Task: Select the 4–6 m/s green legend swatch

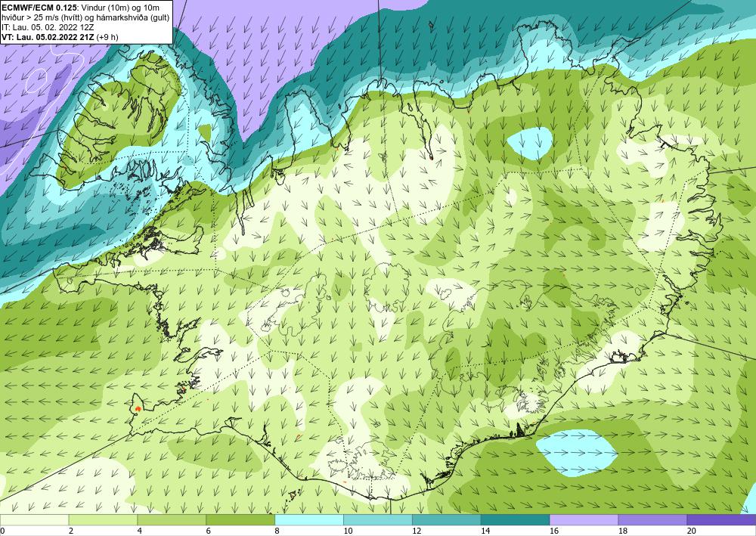Action: [x=172, y=520]
